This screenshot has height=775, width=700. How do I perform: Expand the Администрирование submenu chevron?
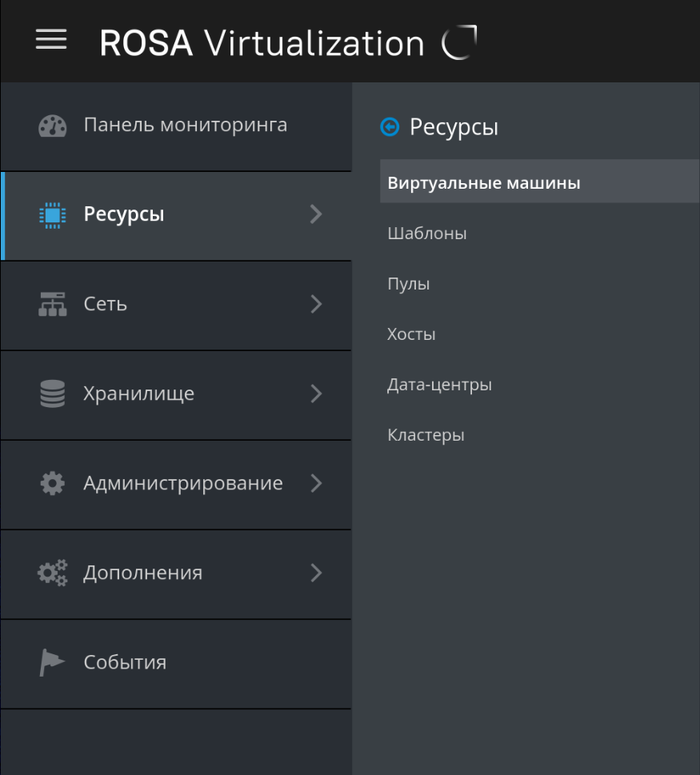pos(316,483)
